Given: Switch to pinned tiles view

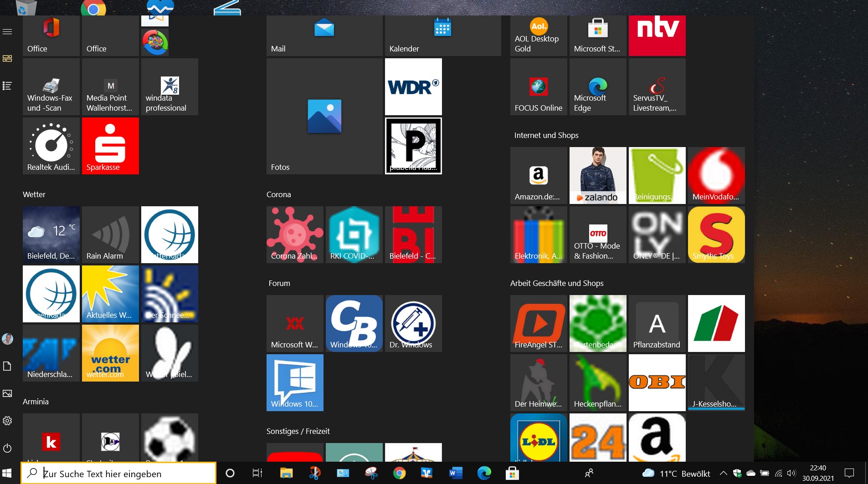Looking at the screenshot, I should coord(7,59).
